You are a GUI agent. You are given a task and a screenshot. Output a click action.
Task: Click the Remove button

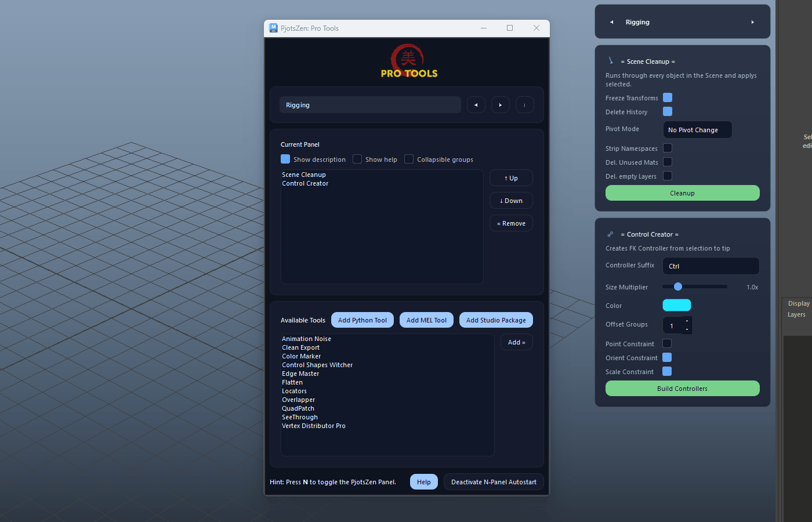511,223
